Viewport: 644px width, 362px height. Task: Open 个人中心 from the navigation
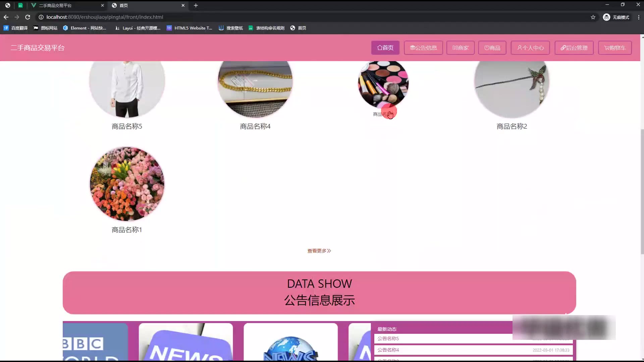point(530,48)
